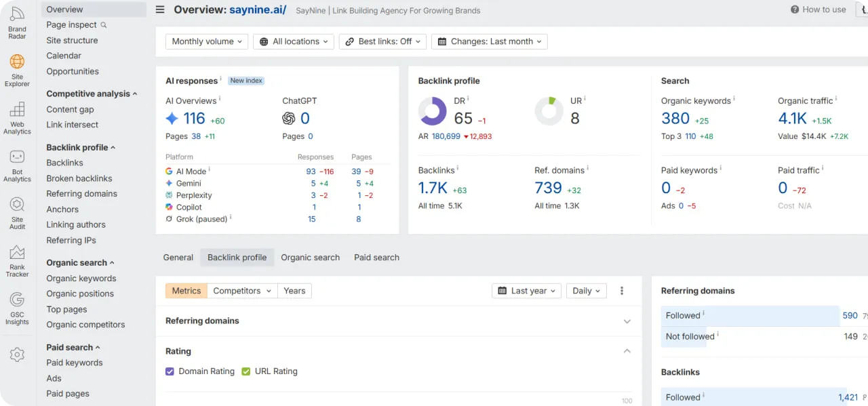Click info icon beside Organic keywords

(x=734, y=99)
